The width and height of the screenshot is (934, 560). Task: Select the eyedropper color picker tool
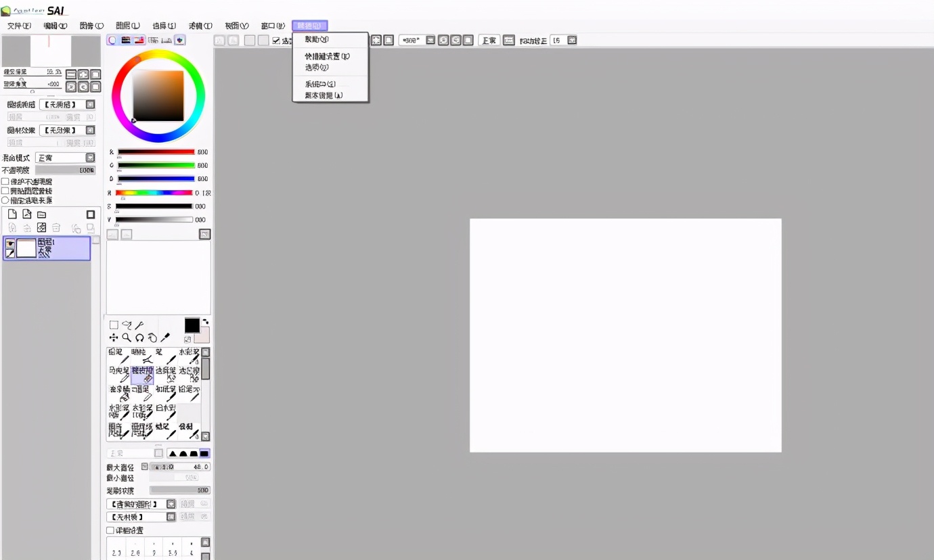tap(165, 337)
